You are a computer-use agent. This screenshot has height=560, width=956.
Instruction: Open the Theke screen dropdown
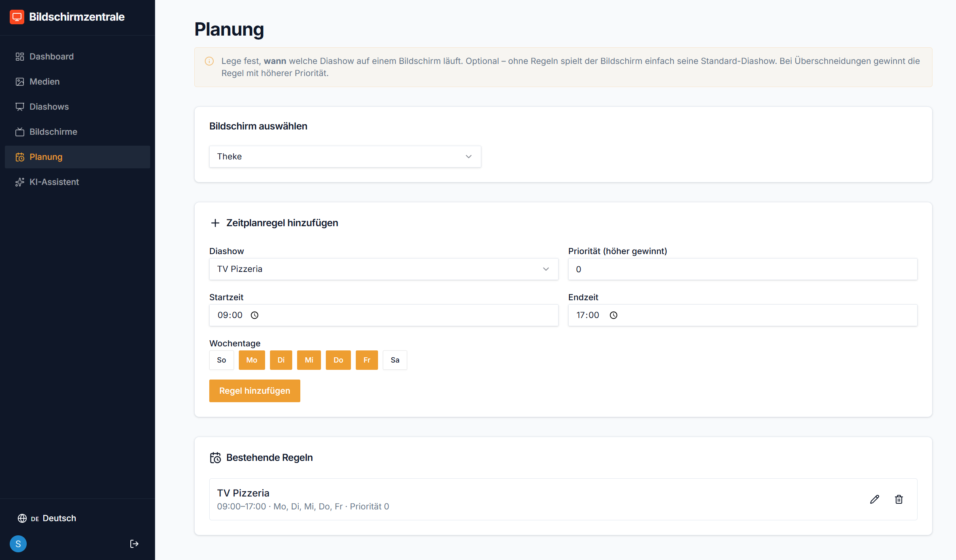(345, 157)
